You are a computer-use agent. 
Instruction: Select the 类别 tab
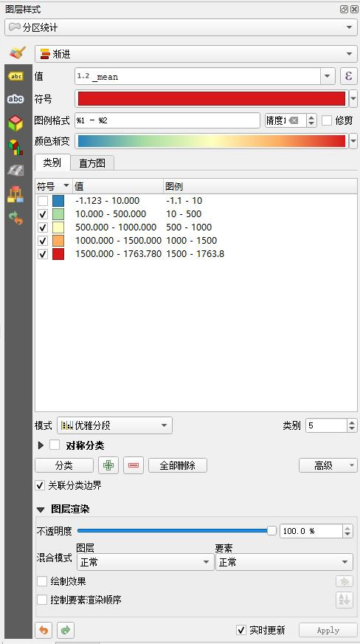pyautogui.click(x=52, y=162)
